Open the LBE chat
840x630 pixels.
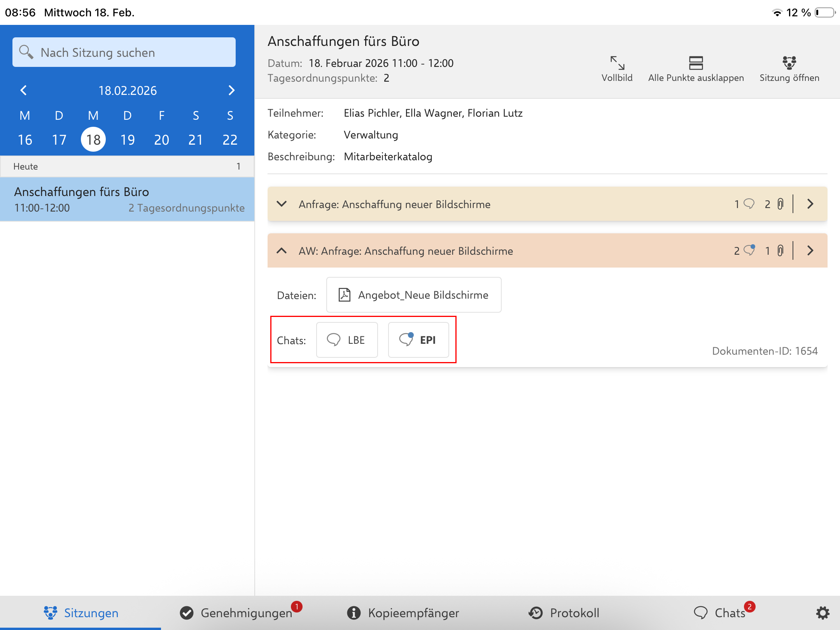347,340
